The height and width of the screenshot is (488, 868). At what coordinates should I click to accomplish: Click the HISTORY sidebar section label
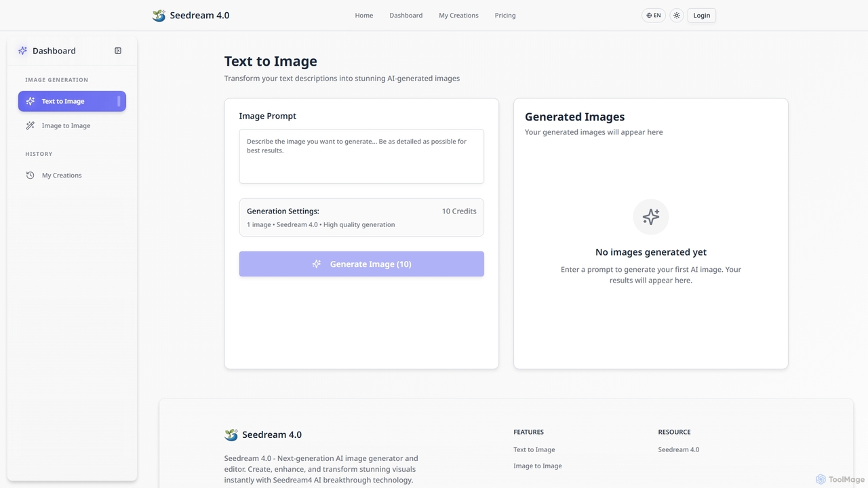39,154
